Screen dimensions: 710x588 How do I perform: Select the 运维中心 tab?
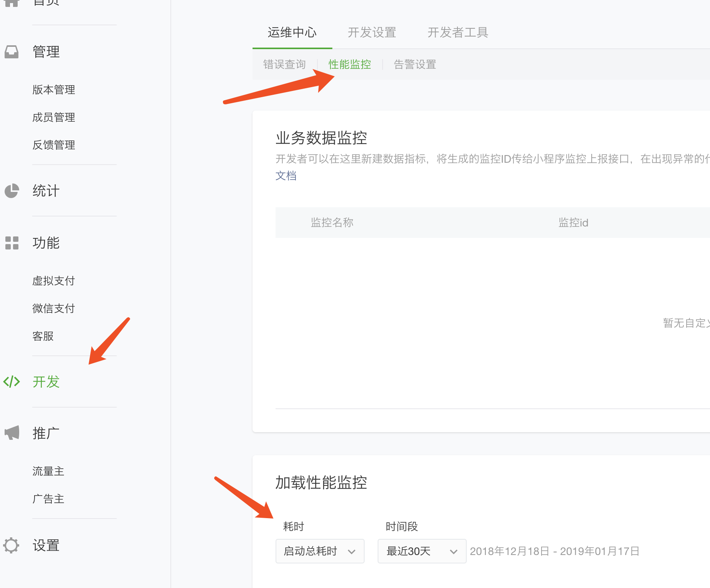pos(292,33)
